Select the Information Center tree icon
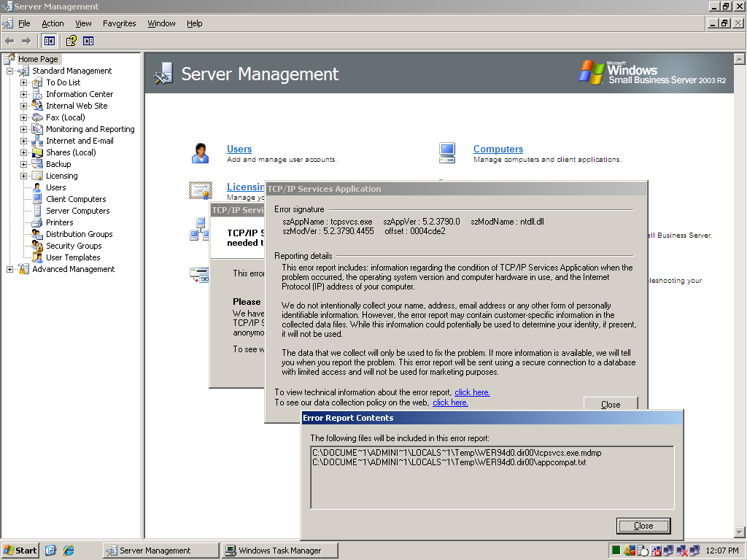Viewport: 747px width, 560px height. pos(37,94)
